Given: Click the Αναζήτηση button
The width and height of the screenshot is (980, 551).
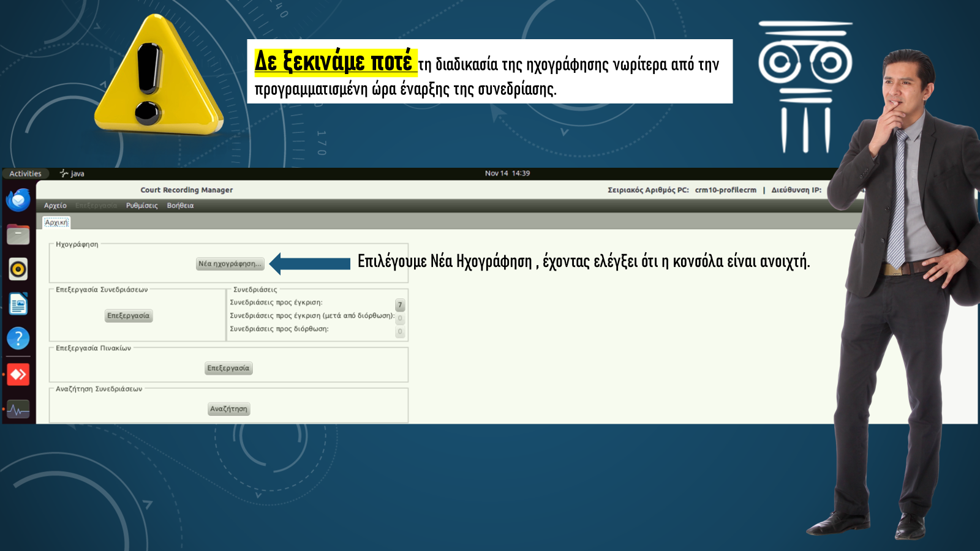Looking at the screenshot, I should click(229, 409).
